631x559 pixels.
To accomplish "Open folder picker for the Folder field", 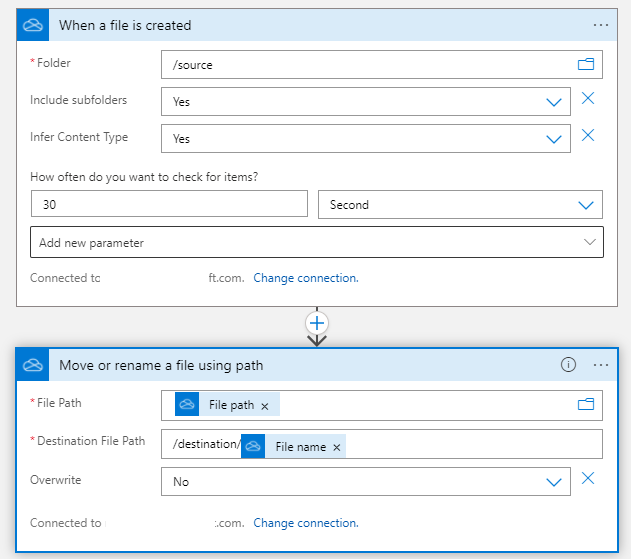I will (x=586, y=65).
